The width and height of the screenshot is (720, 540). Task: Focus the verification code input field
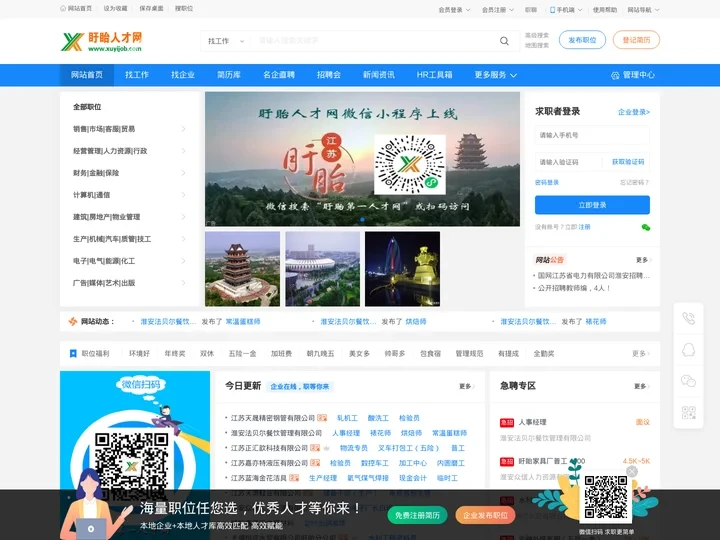[569, 162]
